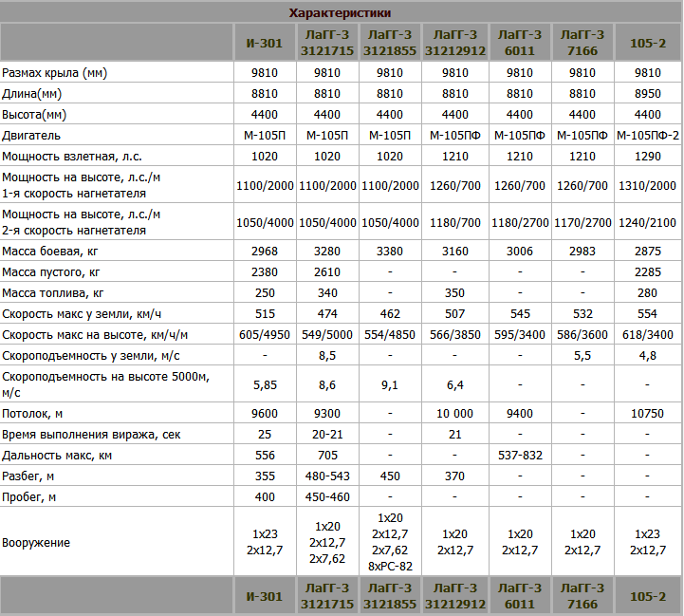Click climb rate value 5,5

click(x=582, y=356)
